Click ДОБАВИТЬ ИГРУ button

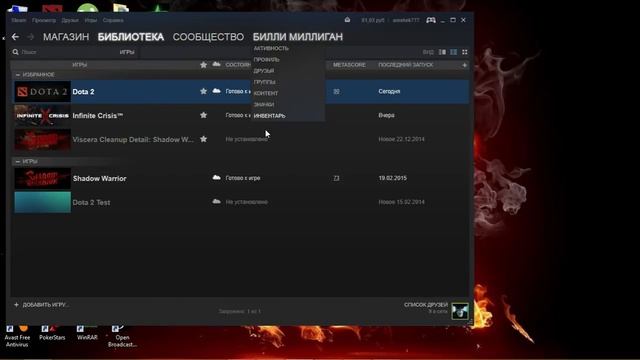click(x=41, y=305)
